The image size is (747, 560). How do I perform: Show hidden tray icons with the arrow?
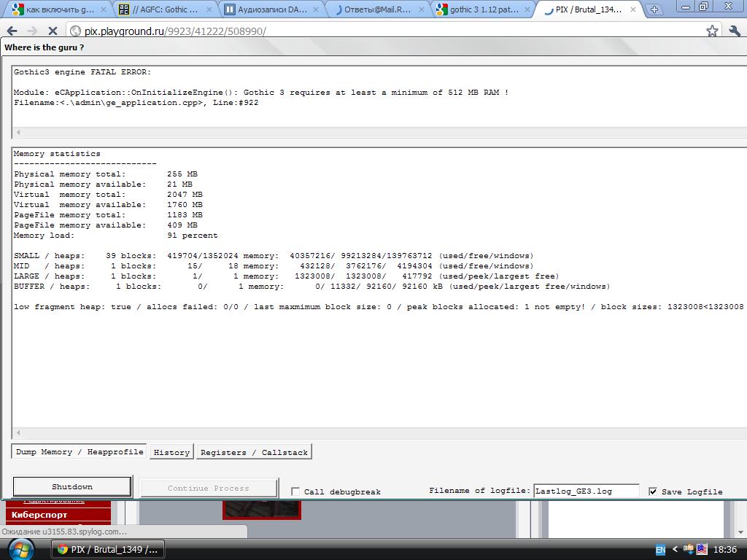[675, 550]
